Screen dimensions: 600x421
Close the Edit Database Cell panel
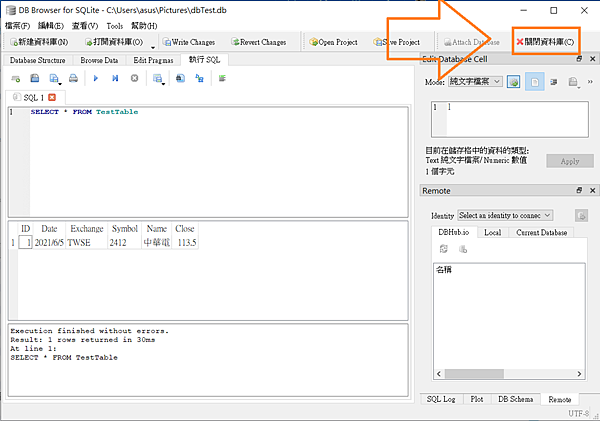(x=592, y=59)
